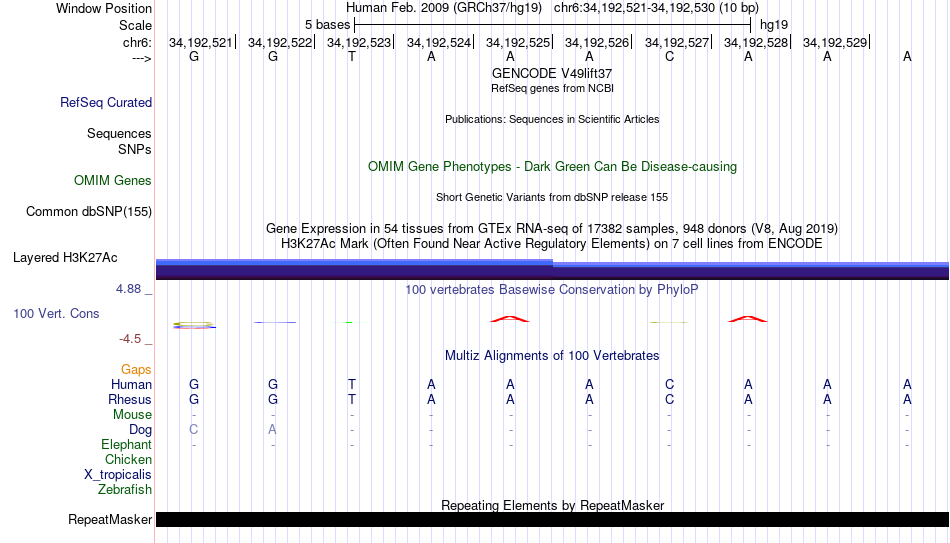Click the Mouse alignment row label

[x=132, y=415]
